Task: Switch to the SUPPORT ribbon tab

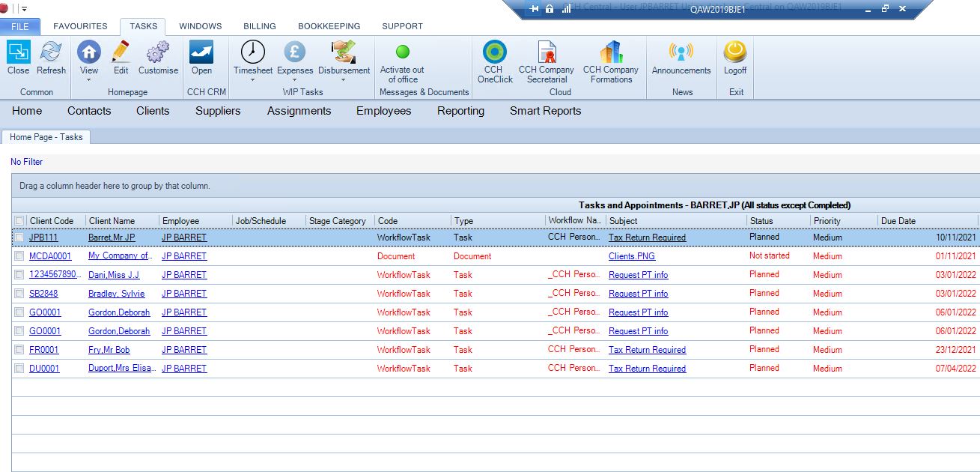Action: [402, 26]
